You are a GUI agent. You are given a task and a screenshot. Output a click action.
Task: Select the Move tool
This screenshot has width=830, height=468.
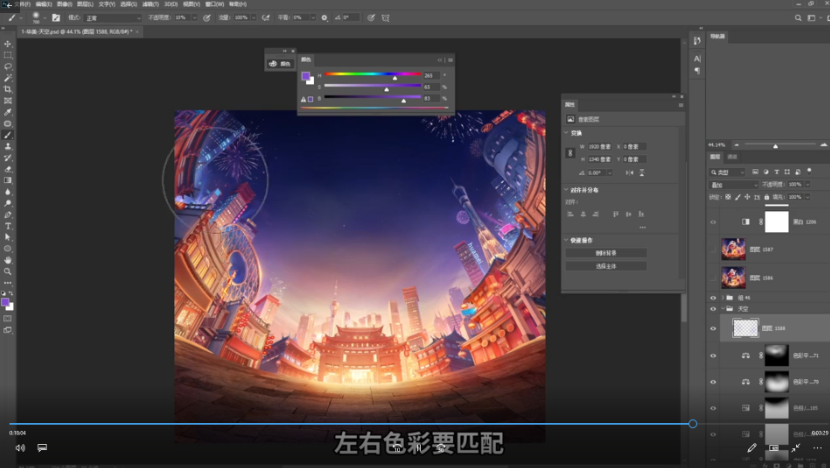click(7, 44)
